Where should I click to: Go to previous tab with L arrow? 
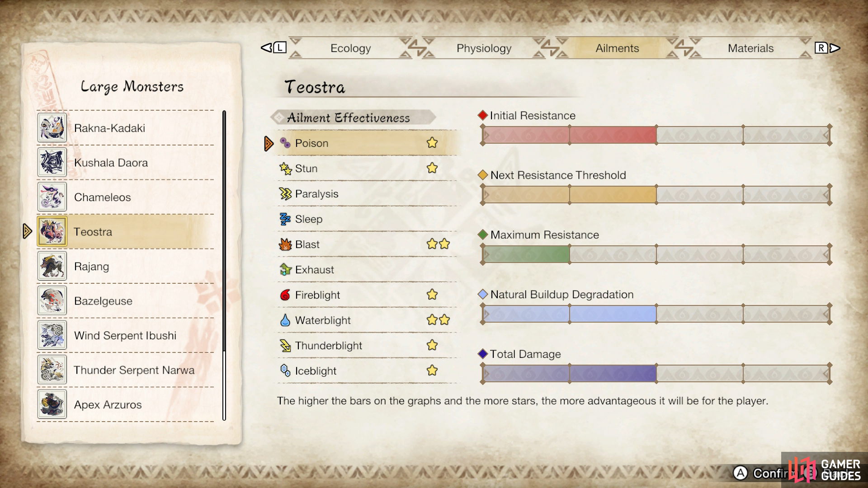pyautogui.click(x=274, y=47)
